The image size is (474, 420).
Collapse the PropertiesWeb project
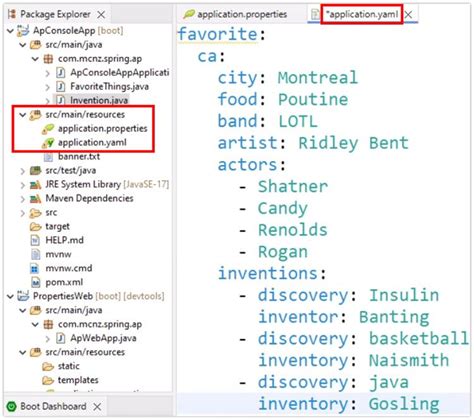[x=10, y=297]
